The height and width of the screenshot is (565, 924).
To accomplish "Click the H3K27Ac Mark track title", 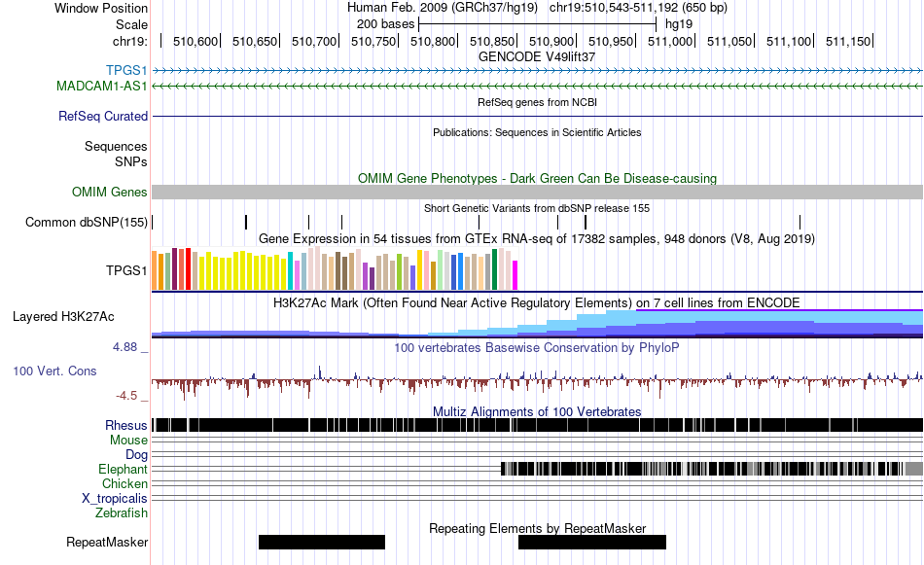I will click(x=537, y=302).
